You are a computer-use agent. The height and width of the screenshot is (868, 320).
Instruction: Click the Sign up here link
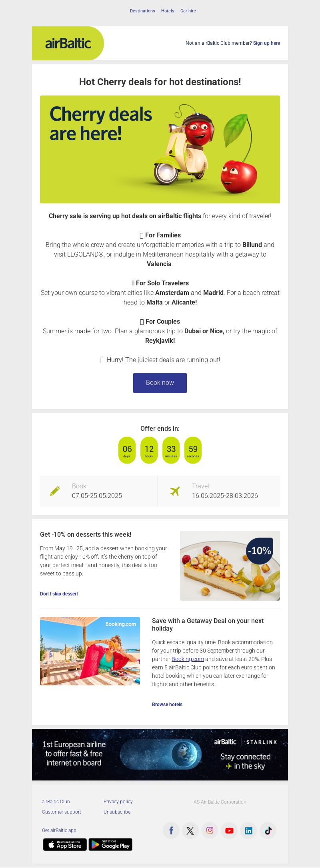point(266,43)
